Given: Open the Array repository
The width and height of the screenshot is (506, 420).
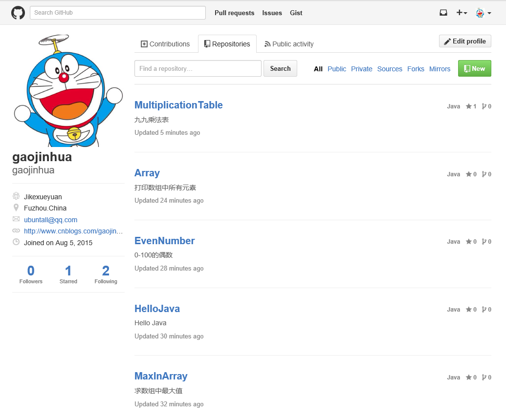Looking at the screenshot, I should pos(147,173).
